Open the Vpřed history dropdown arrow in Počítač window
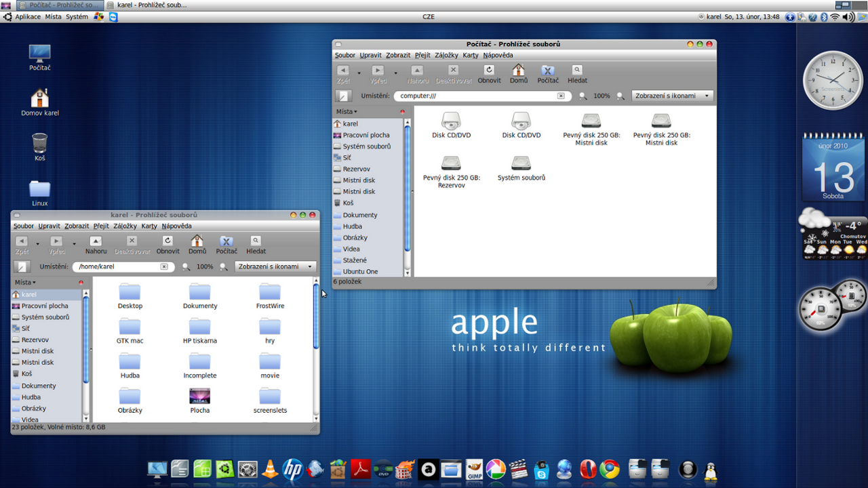This screenshot has width=868, height=488. click(x=395, y=73)
